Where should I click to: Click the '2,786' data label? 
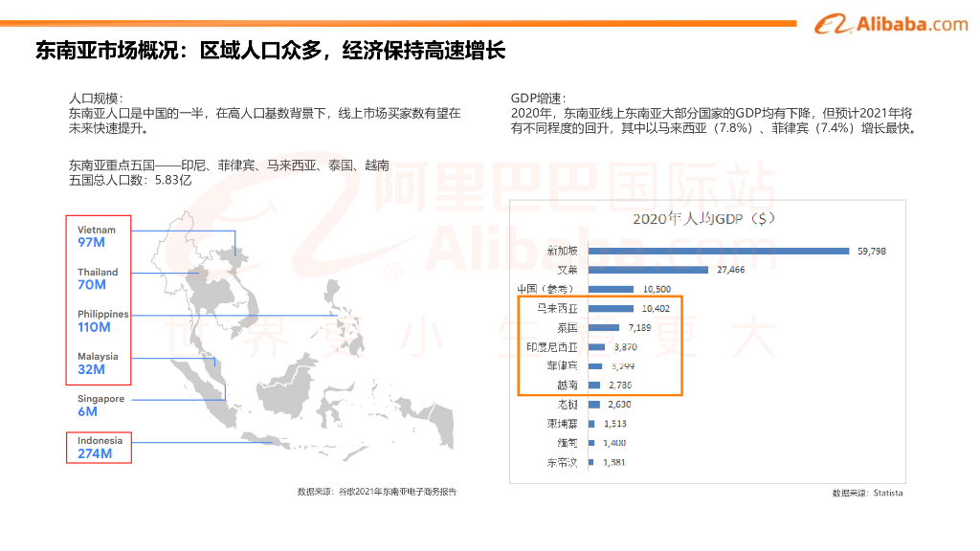pos(620,386)
